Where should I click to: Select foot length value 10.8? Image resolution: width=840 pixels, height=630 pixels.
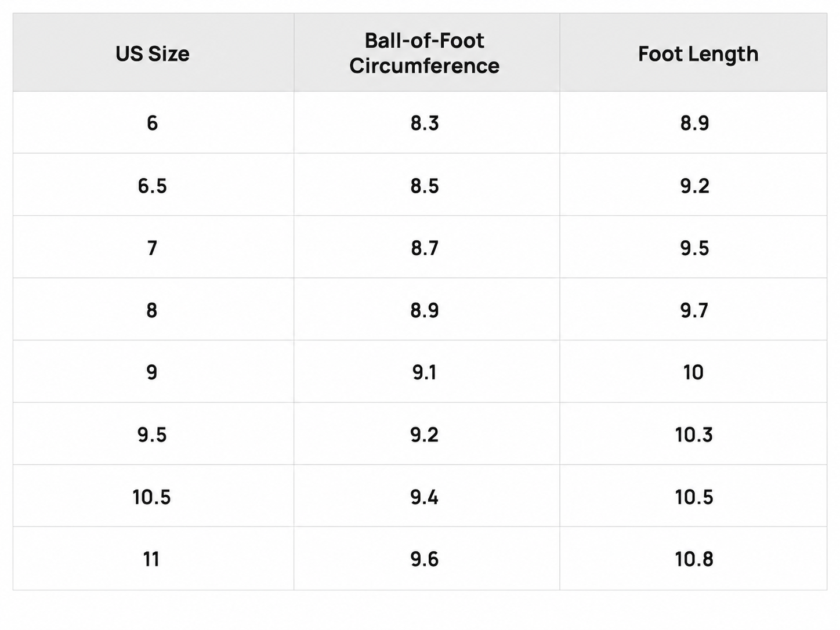[694, 559]
